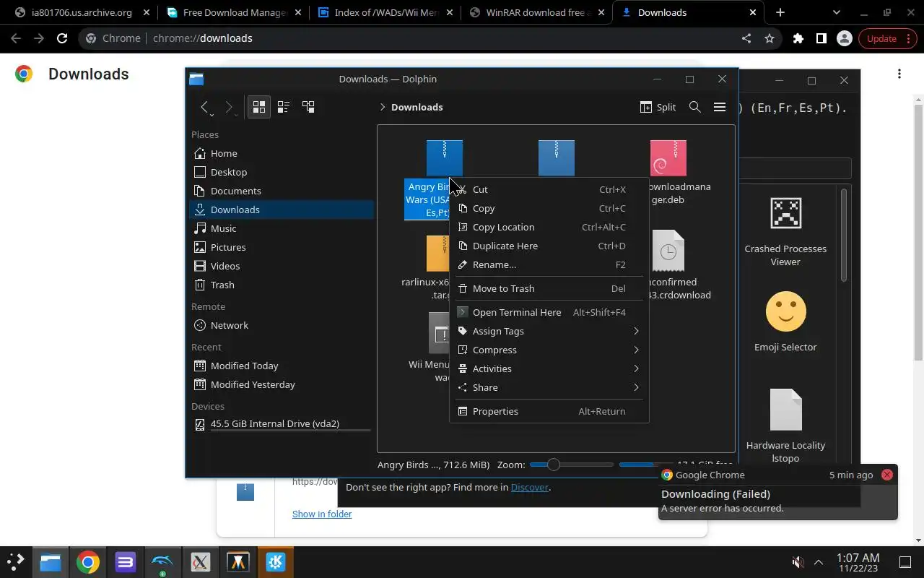Viewport: 924px width, 578px height.
Task: Expand Activities submenu
Action: 549,368
